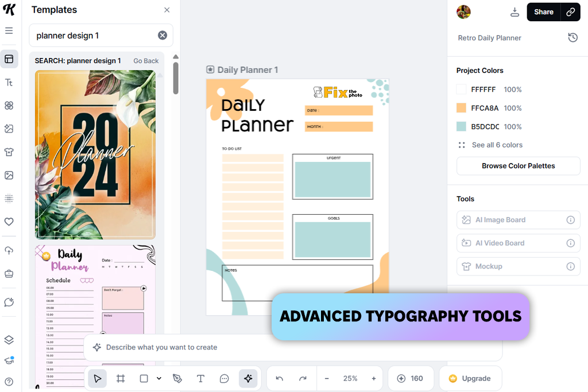Select the Templates panel icon in sidebar
588x392 pixels.
pyautogui.click(x=9, y=59)
